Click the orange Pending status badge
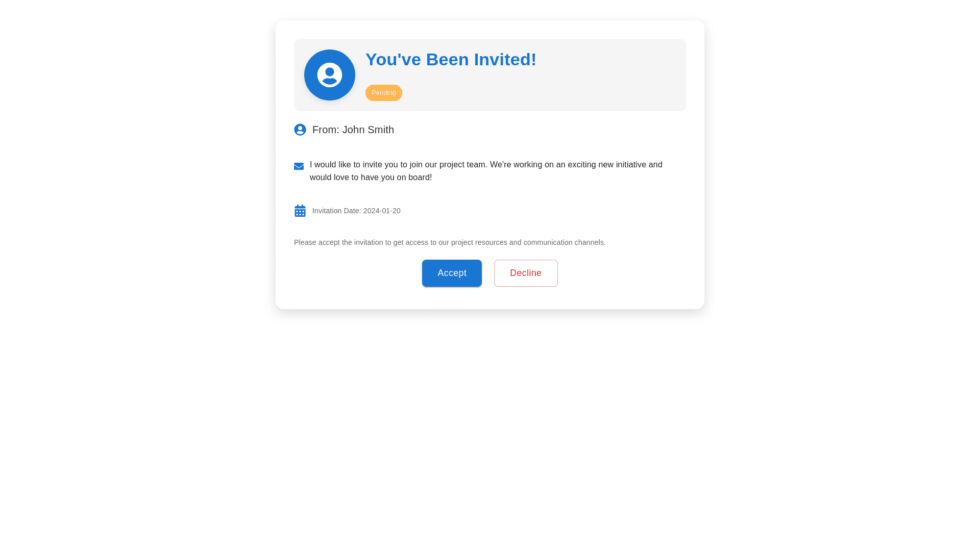980x551 pixels. pyautogui.click(x=384, y=93)
